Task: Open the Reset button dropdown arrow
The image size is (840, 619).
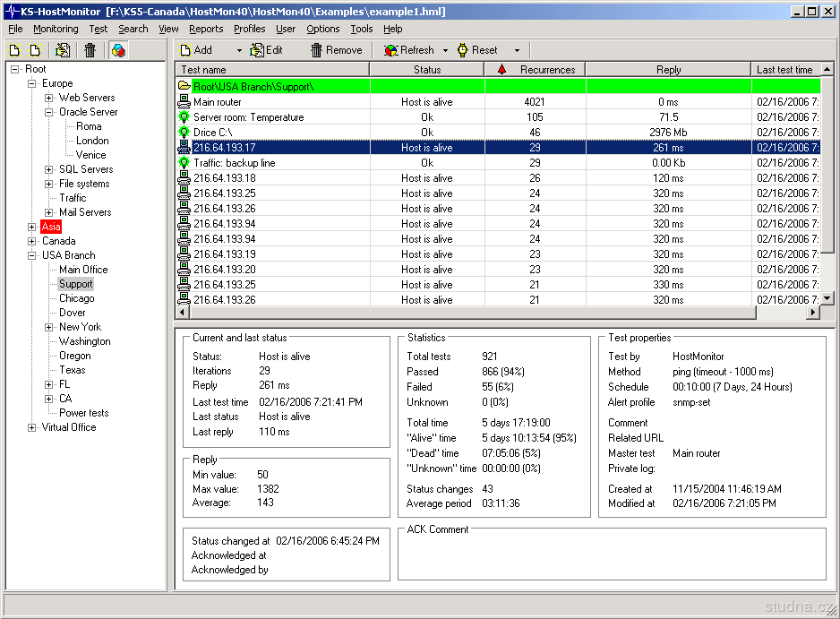Action: (517, 50)
